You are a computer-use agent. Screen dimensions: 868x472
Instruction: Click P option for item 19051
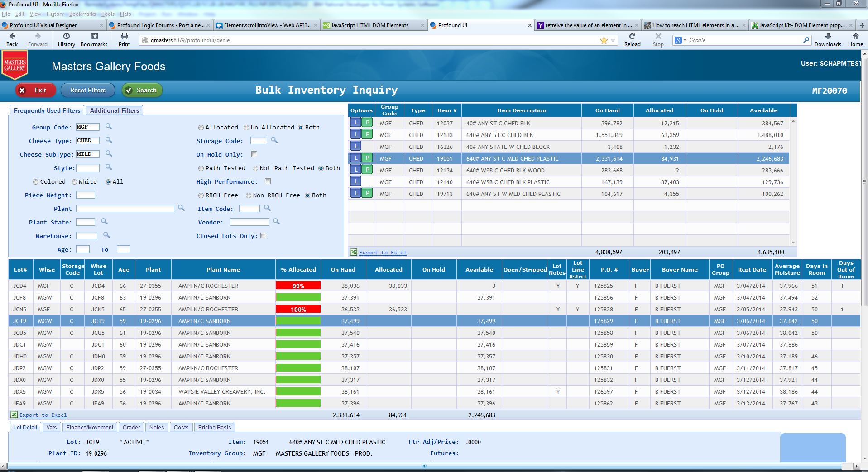point(367,158)
